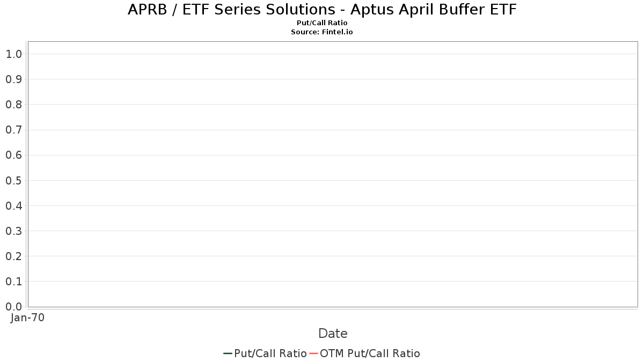
Task: Open the Source: Fintel.io text
Action: click(322, 32)
